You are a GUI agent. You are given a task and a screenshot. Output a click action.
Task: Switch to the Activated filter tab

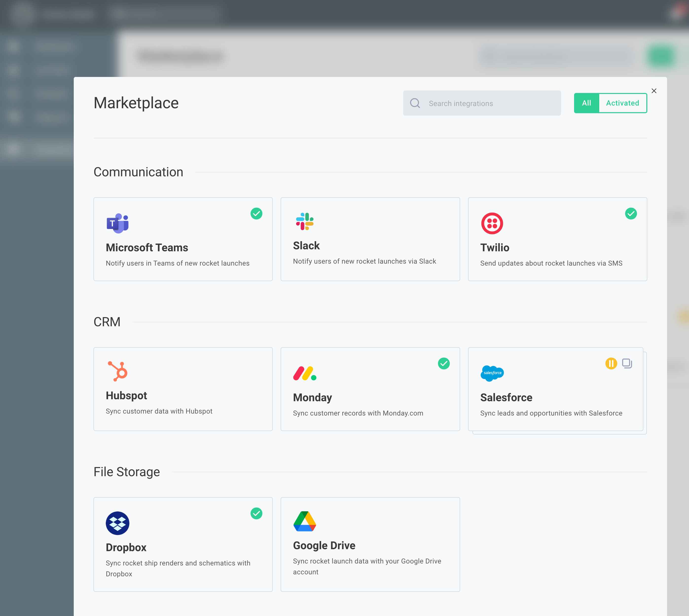(x=622, y=103)
